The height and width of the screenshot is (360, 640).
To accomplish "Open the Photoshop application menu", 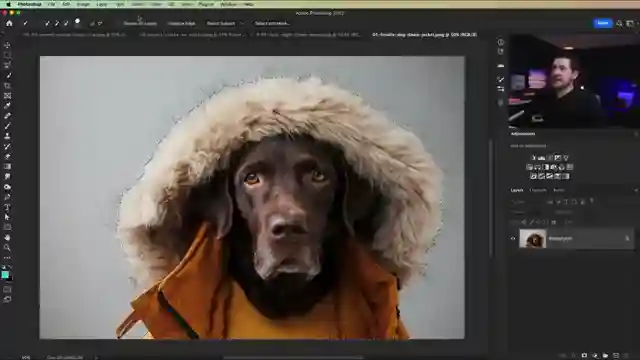I will (x=29, y=4).
